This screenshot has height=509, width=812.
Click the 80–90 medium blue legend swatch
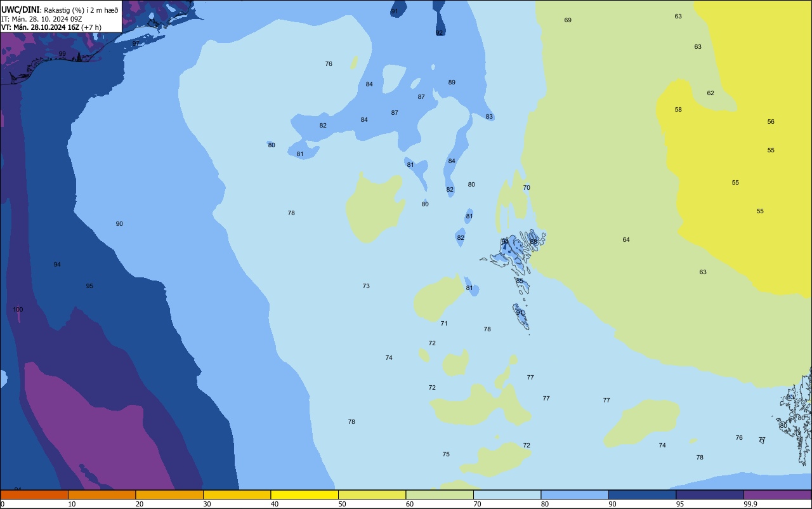tap(575, 494)
